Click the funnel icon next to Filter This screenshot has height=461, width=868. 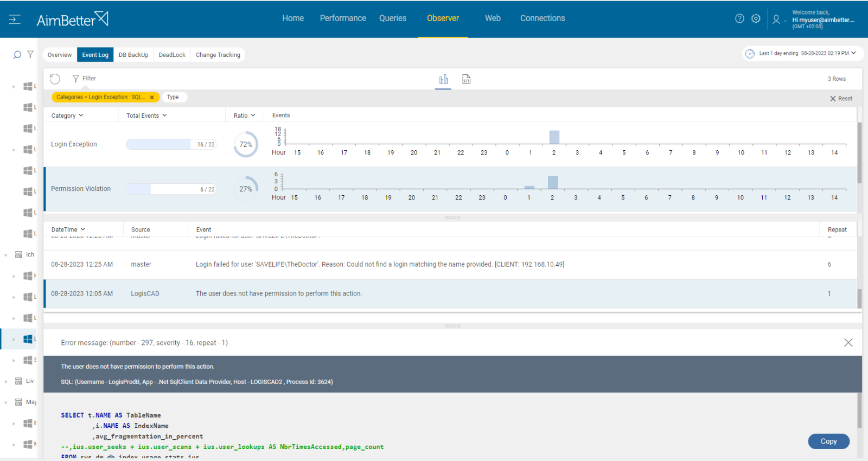[75, 79]
